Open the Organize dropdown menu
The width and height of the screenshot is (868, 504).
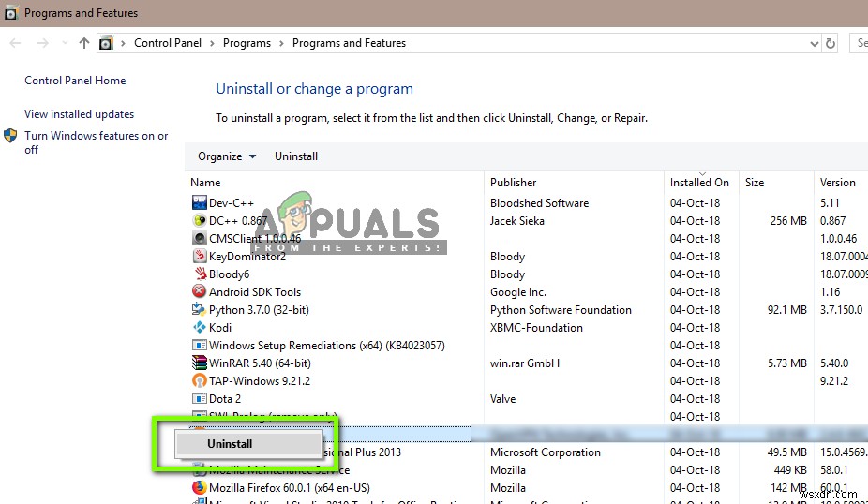227,156
